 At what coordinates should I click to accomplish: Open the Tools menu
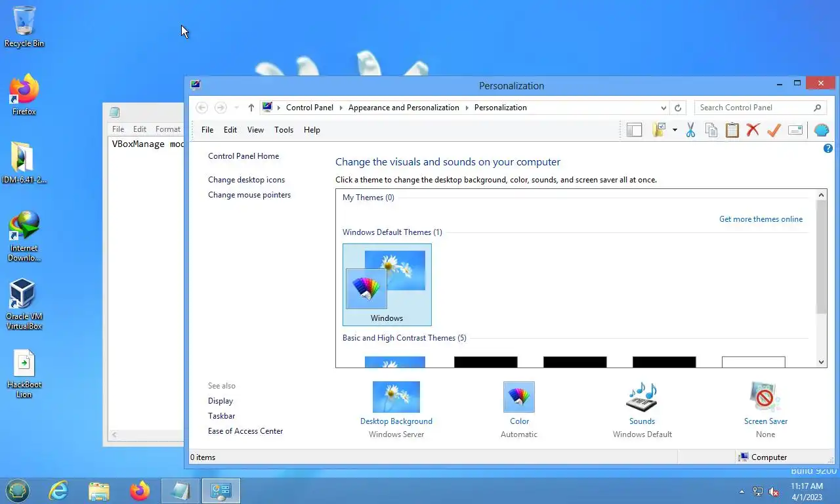[283, 130]
